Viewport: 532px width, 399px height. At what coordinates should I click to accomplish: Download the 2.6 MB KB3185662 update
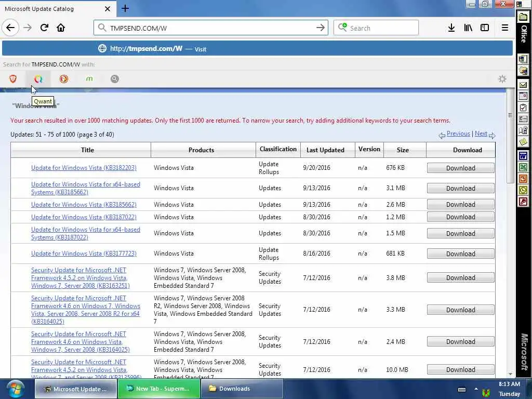coord(460,205)
